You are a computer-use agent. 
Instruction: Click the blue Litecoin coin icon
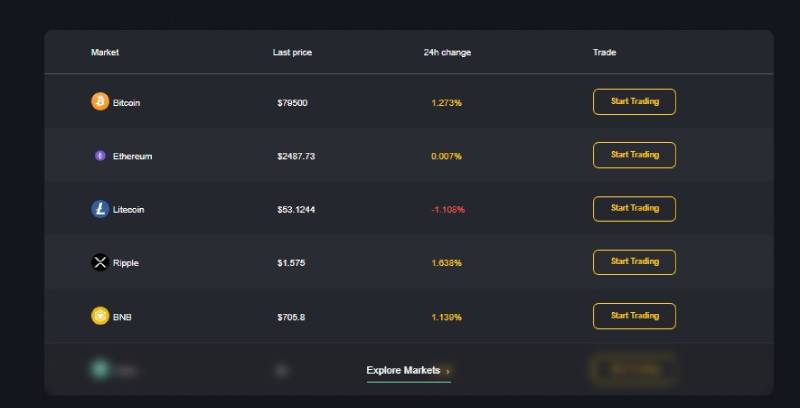(100, 209)
